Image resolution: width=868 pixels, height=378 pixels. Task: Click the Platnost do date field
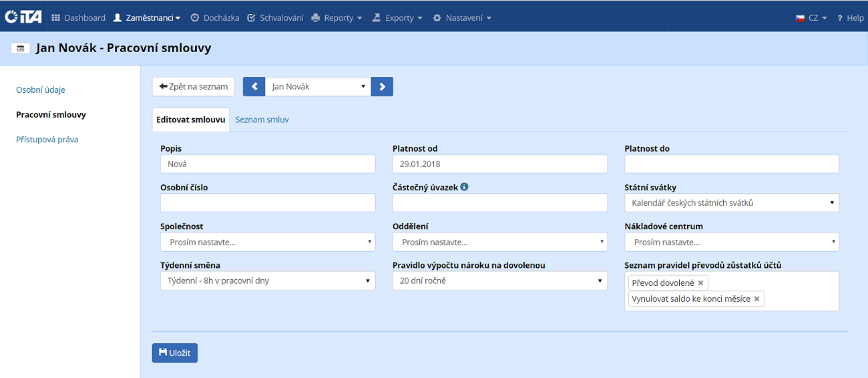(731, 164)
